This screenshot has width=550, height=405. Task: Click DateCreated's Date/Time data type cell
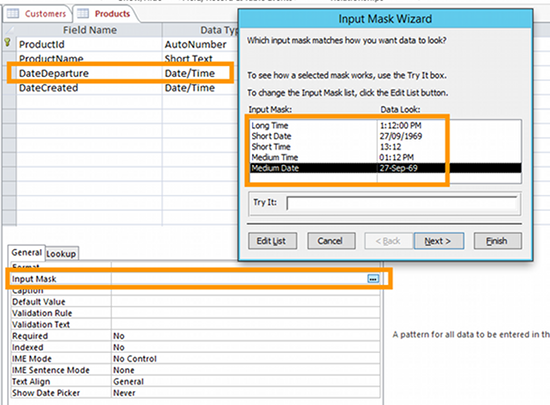click(200, 88)
